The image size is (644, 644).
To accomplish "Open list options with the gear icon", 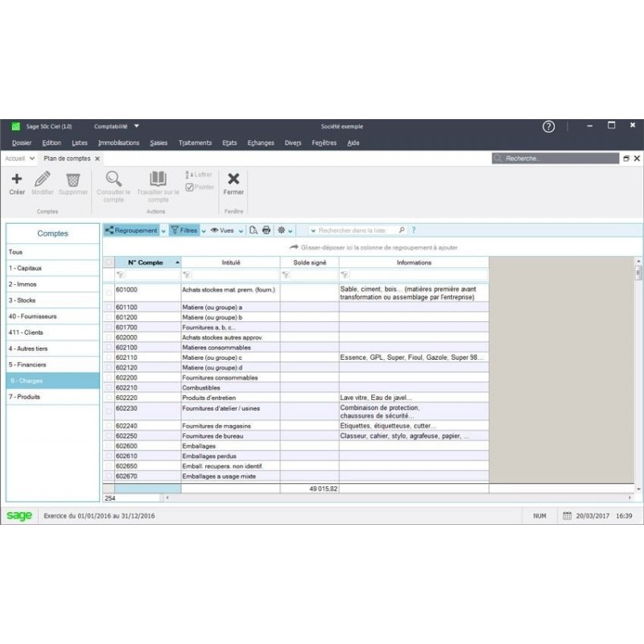I will coord(280,230).
